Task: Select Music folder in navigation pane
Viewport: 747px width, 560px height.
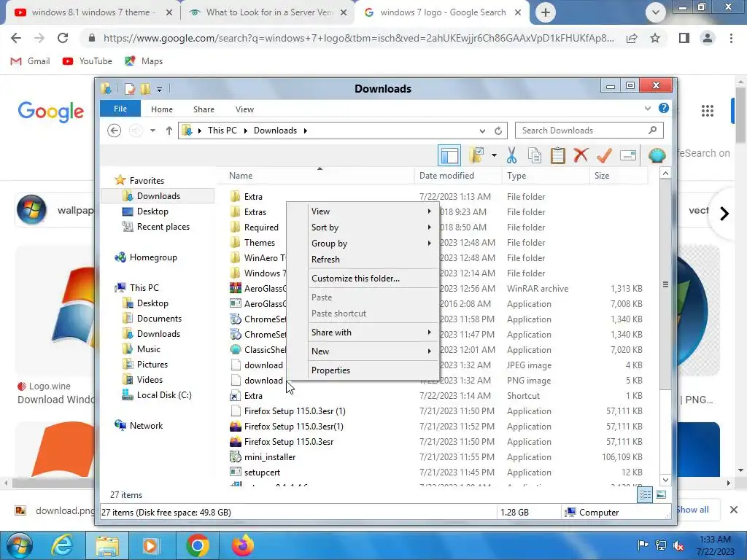Action: [148, 349]
